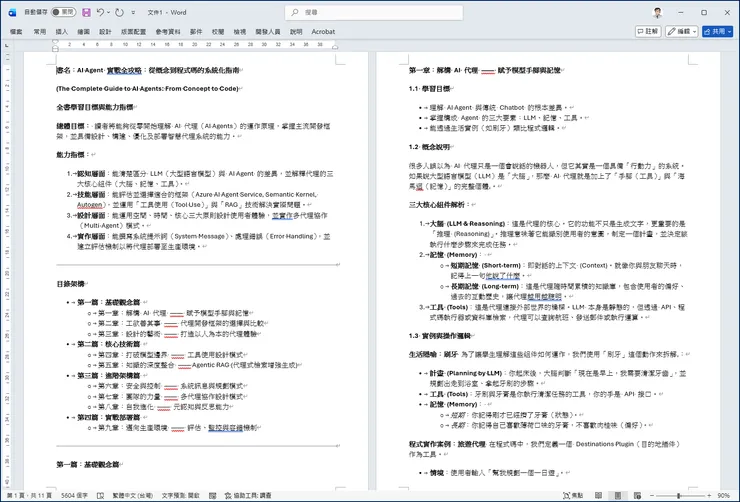Click the '目錄架構' heading

[70, 284]
